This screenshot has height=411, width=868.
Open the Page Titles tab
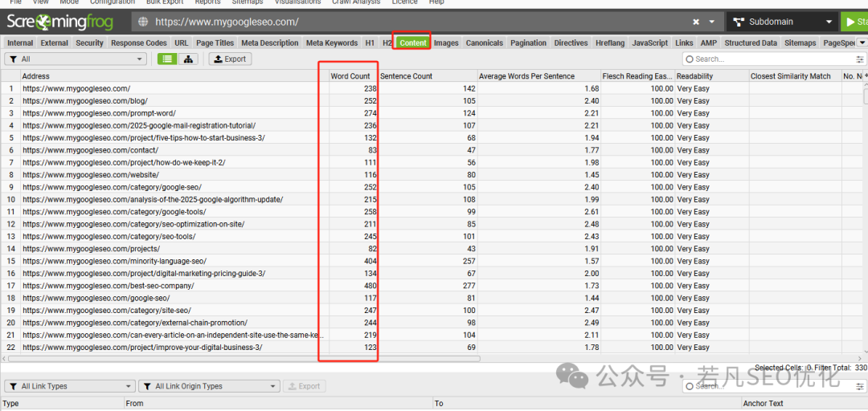215,43
